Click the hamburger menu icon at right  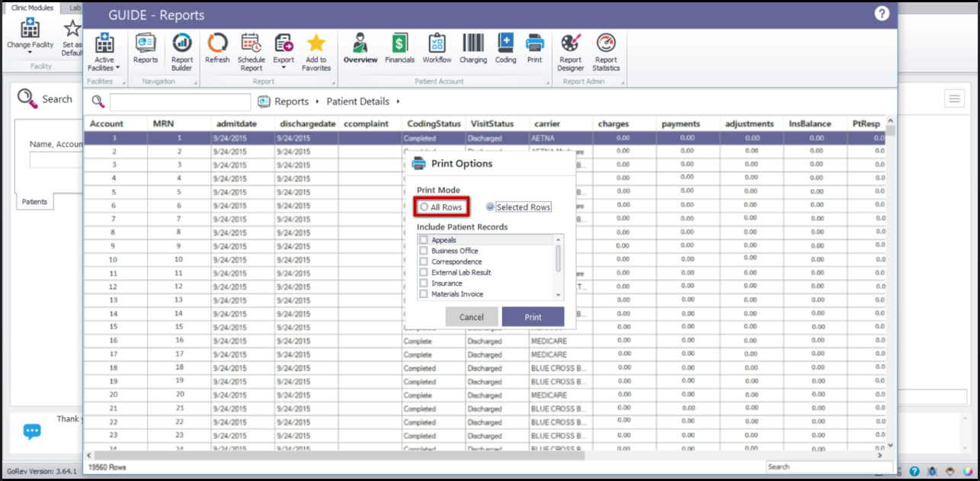tap(954, 98)
